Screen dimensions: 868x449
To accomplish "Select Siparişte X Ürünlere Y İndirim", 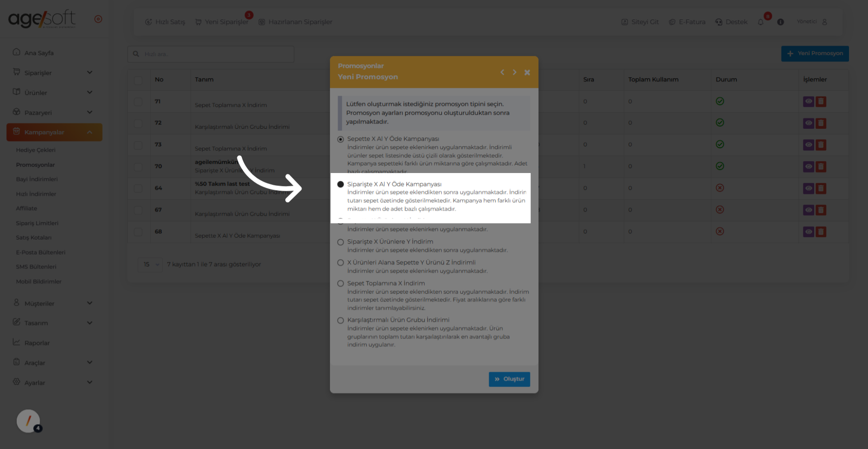I will [x=340, y=242].
